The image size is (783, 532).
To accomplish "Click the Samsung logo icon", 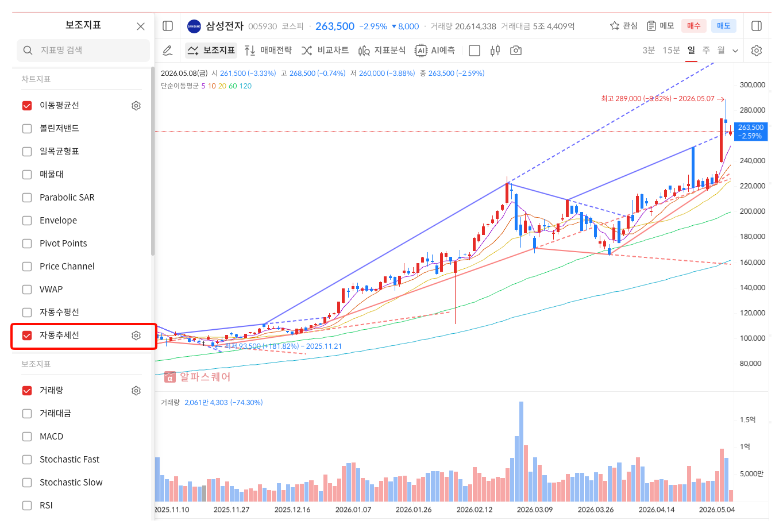I will [x=194, y=26].
